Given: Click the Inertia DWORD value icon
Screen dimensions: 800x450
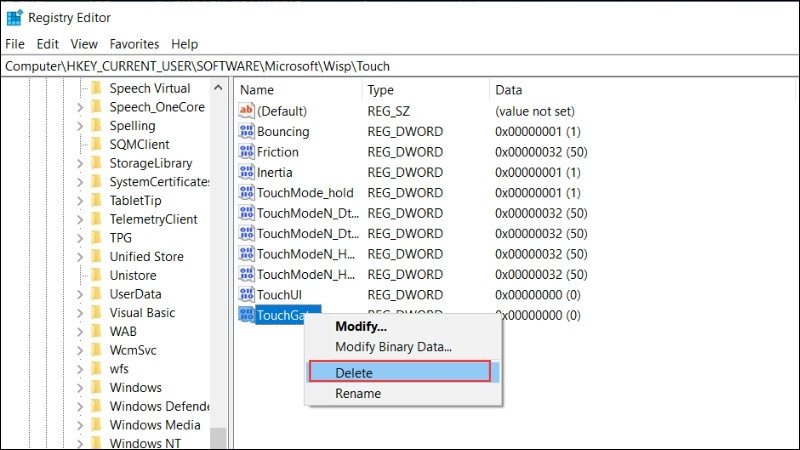Looking at the screenshot, I should 247,172.
